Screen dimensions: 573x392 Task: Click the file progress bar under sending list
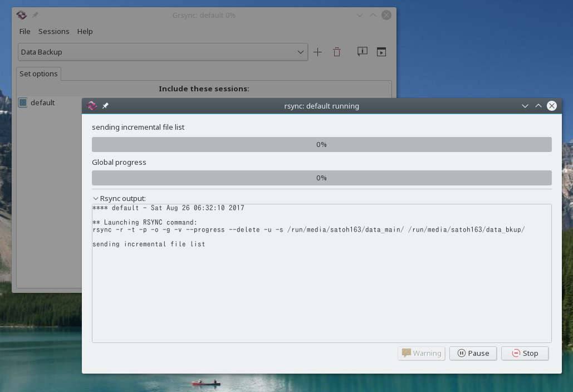[x=322, y=144]
